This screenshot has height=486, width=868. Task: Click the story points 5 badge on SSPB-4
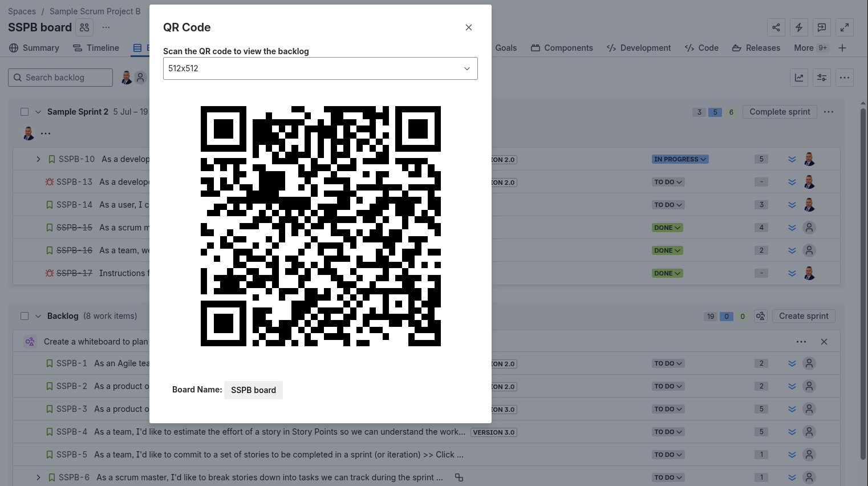tap(761, 432)
